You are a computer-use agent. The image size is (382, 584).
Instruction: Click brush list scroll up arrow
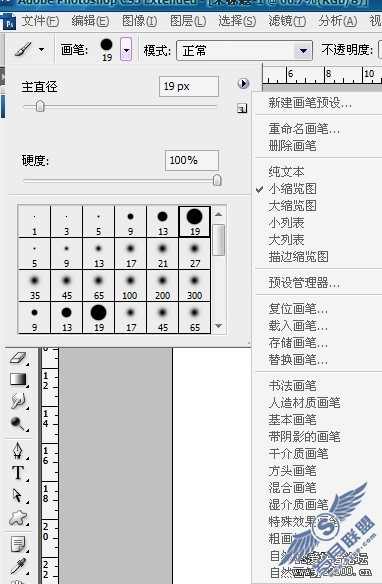pos(219,214)
